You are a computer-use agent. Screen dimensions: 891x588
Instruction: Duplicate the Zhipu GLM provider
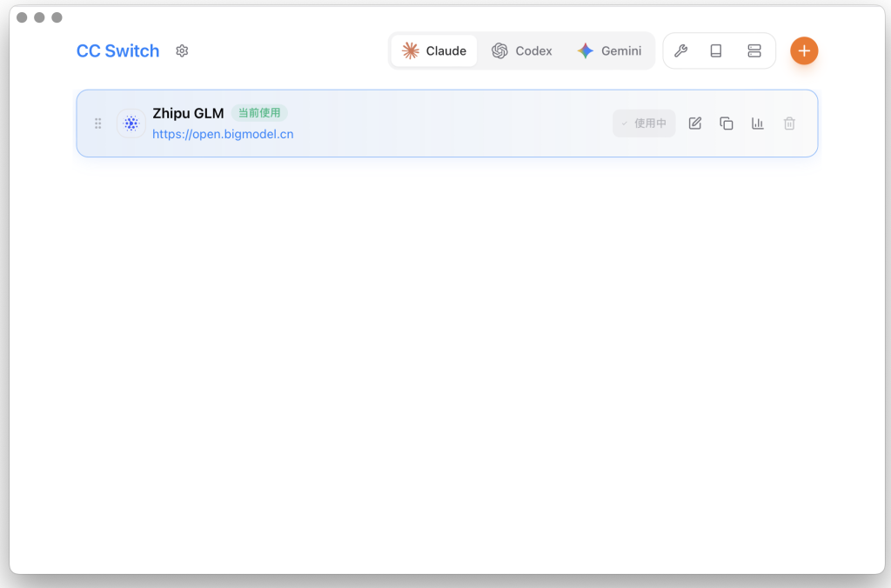727,124
